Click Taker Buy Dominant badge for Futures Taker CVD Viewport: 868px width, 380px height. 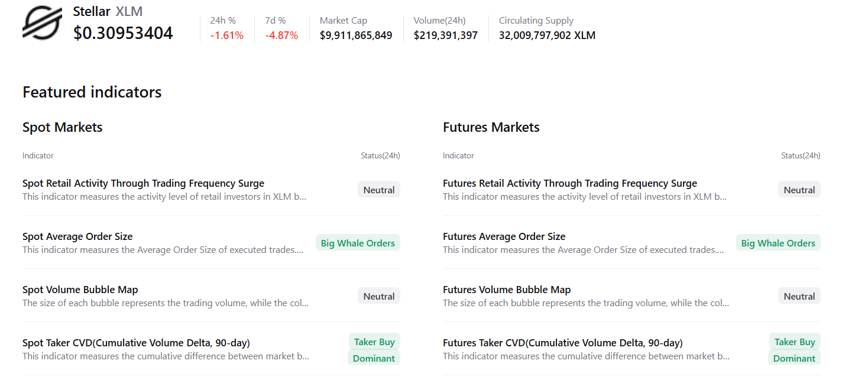[795, 350]
